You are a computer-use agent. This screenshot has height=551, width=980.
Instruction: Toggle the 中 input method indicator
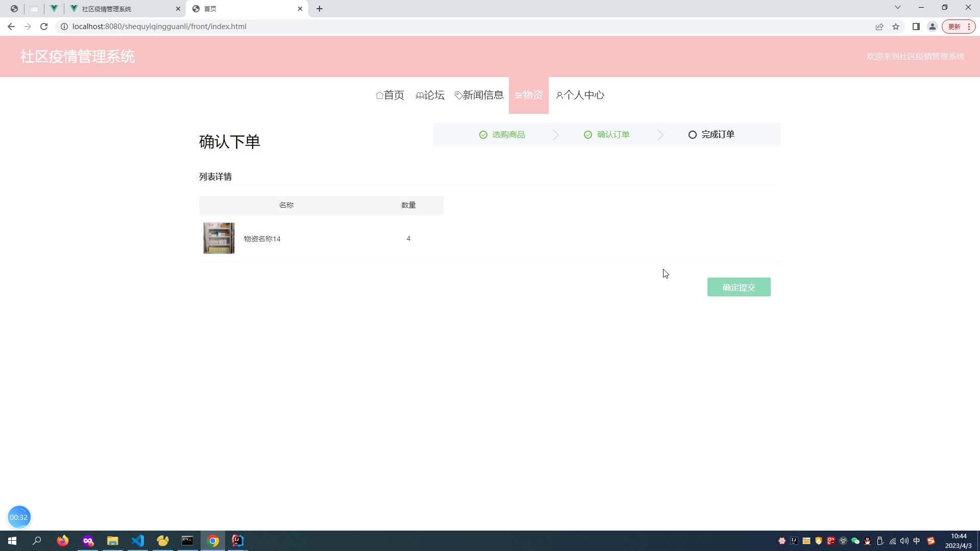pyautogui.click(x=917, y=541)
